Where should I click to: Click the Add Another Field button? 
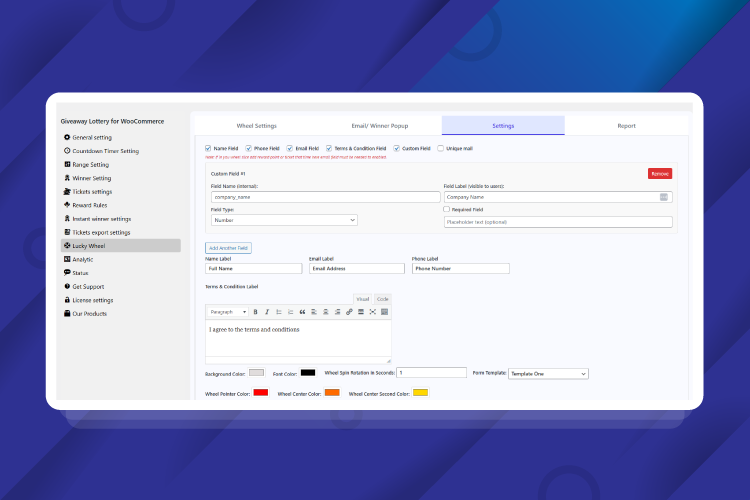[x=229, y=247]
